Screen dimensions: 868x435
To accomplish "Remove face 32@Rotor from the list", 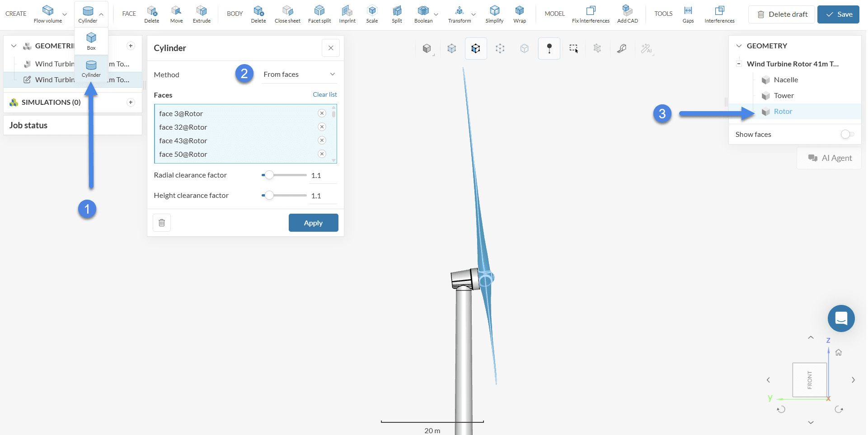I will tap(322, 127).
